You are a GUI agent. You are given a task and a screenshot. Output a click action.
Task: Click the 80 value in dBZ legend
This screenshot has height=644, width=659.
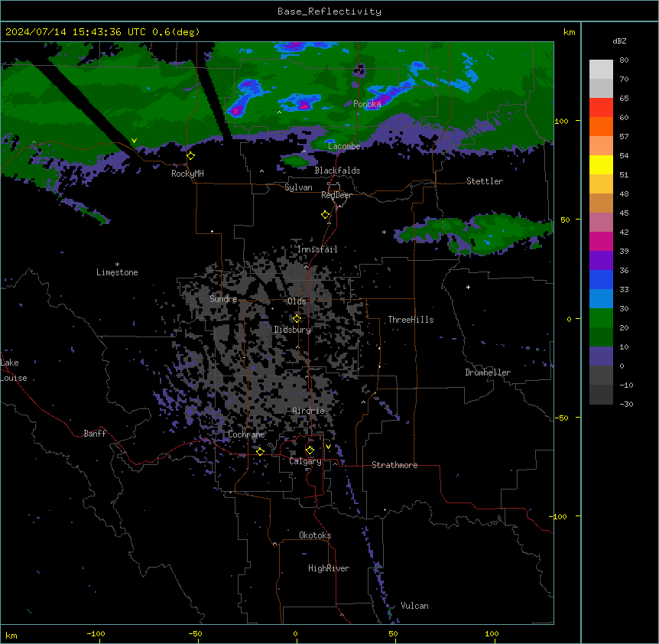click(624, 60)
